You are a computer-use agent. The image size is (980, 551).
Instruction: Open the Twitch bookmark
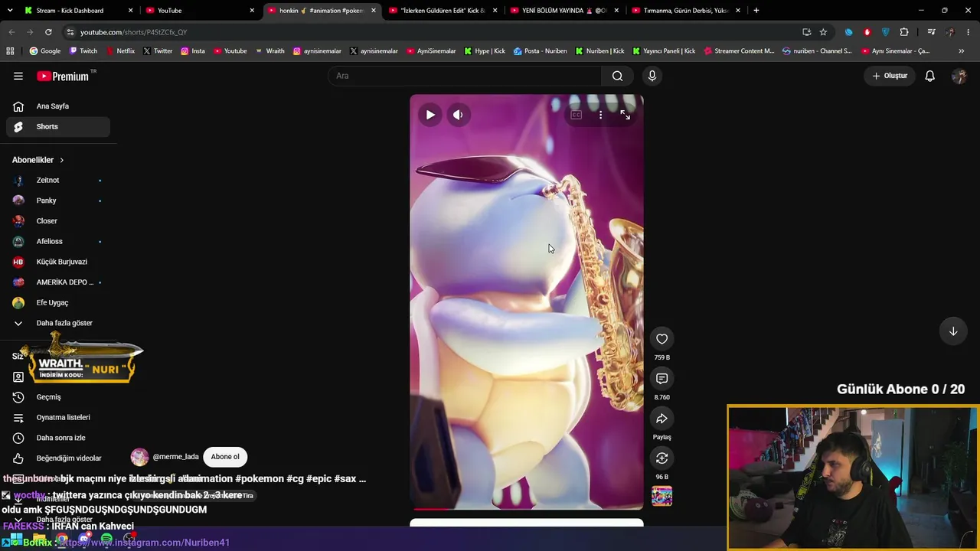point(83,51)
